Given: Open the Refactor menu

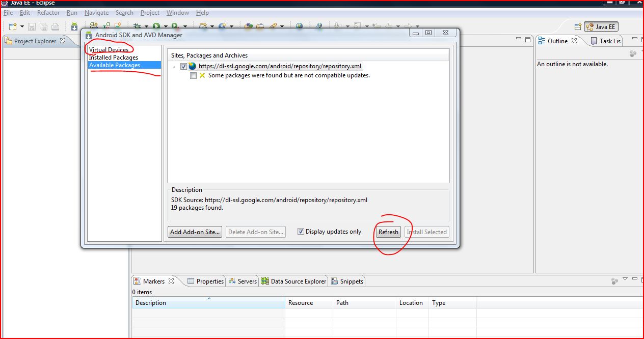Looking at the screenshot, I should pos(48,13).
